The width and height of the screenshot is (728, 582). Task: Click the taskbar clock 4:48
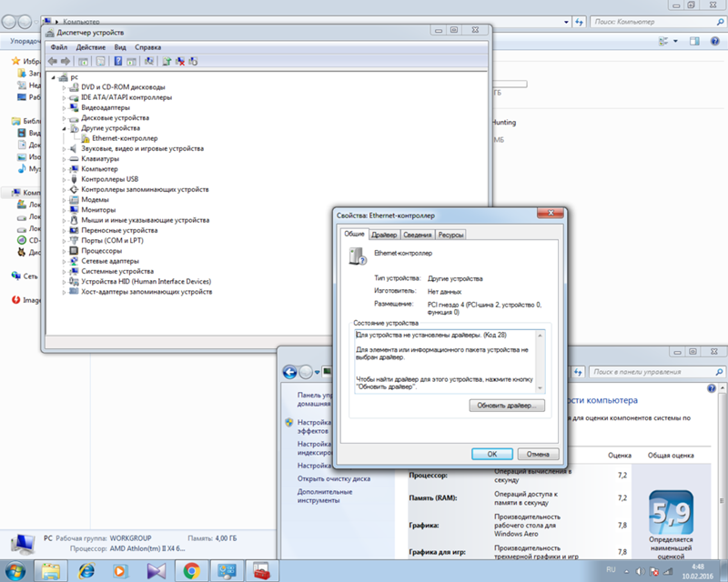point(697,567)
